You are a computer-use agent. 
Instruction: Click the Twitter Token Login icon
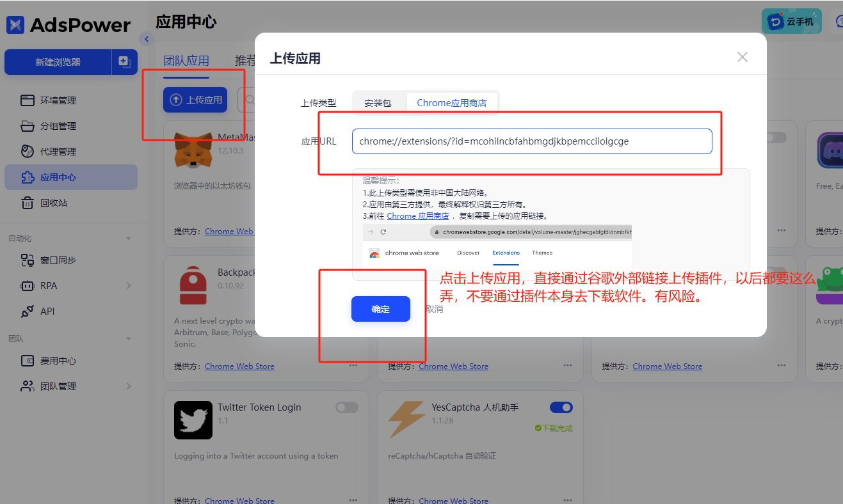pos(193,420)
